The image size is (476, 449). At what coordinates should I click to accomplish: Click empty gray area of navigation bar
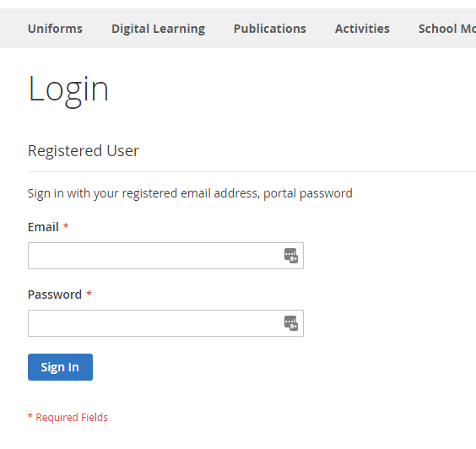click(x=14, y=28)
